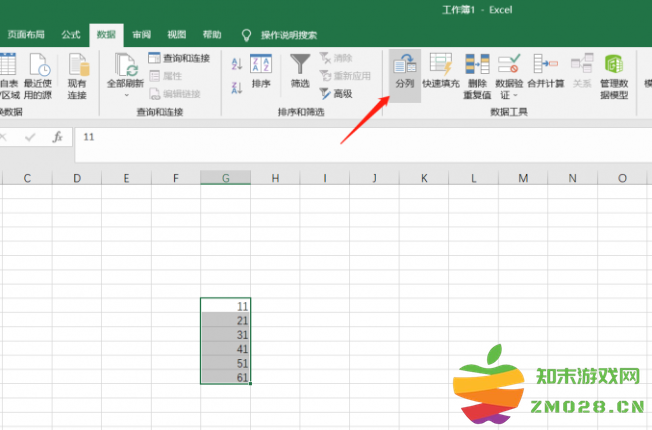Click the Tell Me search box (操作说明搜索)
Viewport: 652px width, 430px height.
(x=289, y=35)
